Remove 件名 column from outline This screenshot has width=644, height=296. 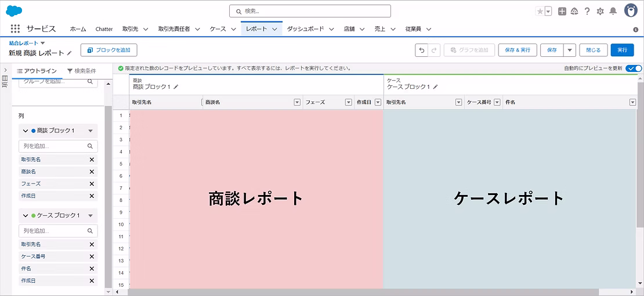(x=92, y=269)
